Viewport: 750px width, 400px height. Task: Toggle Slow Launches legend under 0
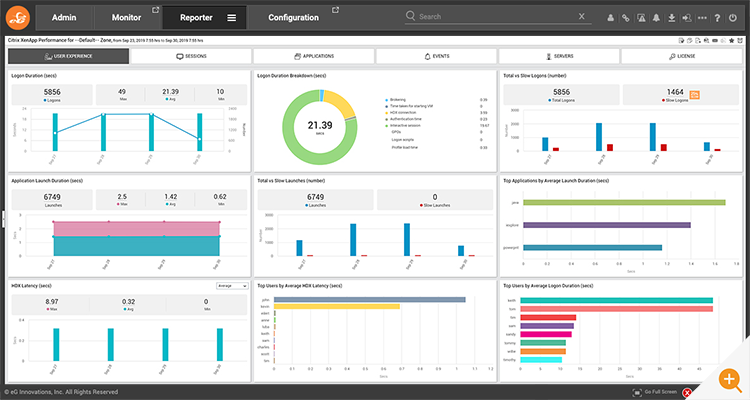(435, 205)
